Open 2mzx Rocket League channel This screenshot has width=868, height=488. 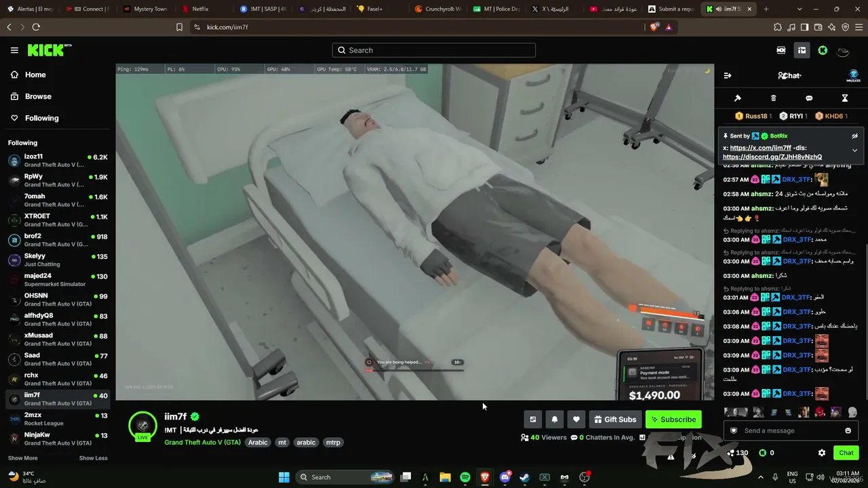click(x=58, y=419)
